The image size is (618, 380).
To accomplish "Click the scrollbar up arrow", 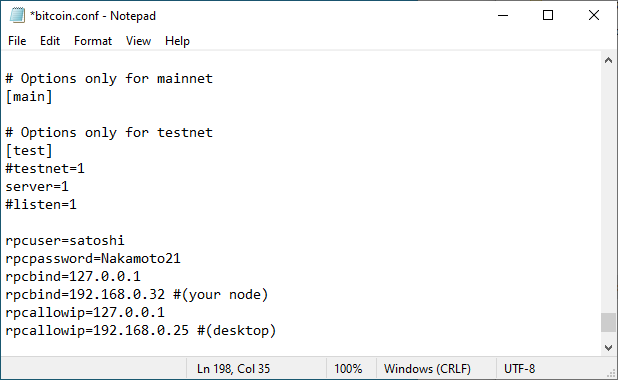I will click(x=609, y=60).
